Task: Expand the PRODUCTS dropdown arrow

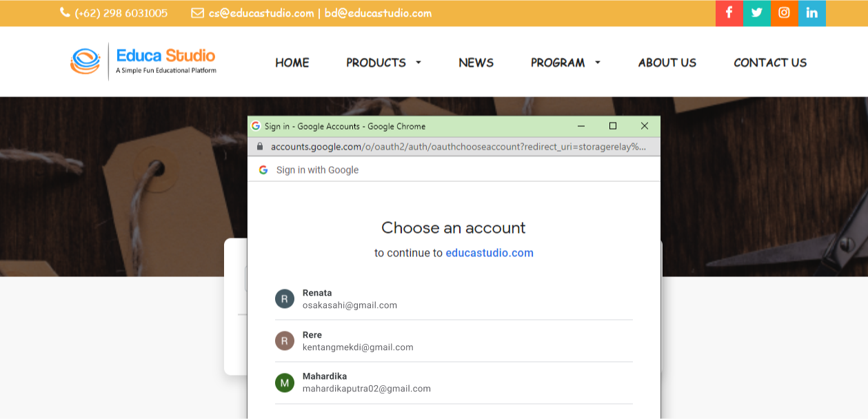Action: [x=418, y=63]
